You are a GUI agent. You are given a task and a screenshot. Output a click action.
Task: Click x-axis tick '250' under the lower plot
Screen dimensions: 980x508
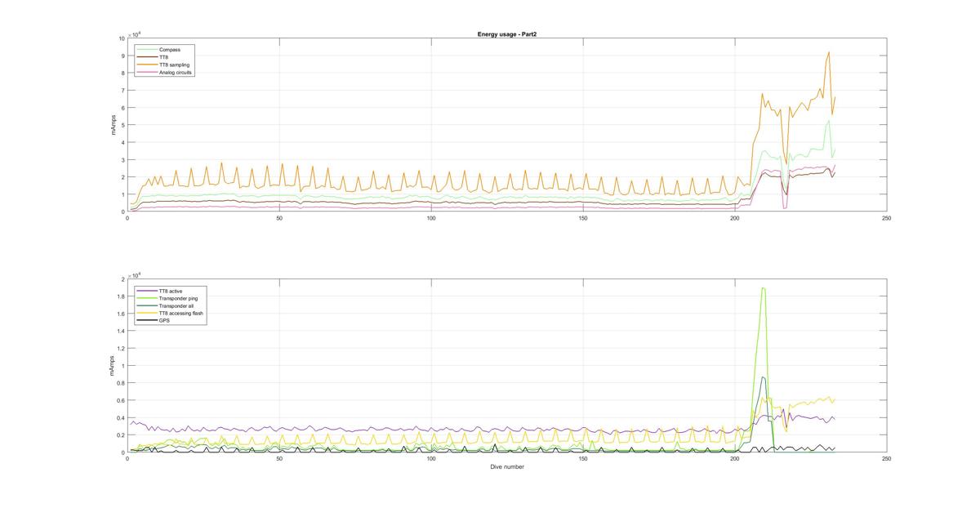(887, 459)
